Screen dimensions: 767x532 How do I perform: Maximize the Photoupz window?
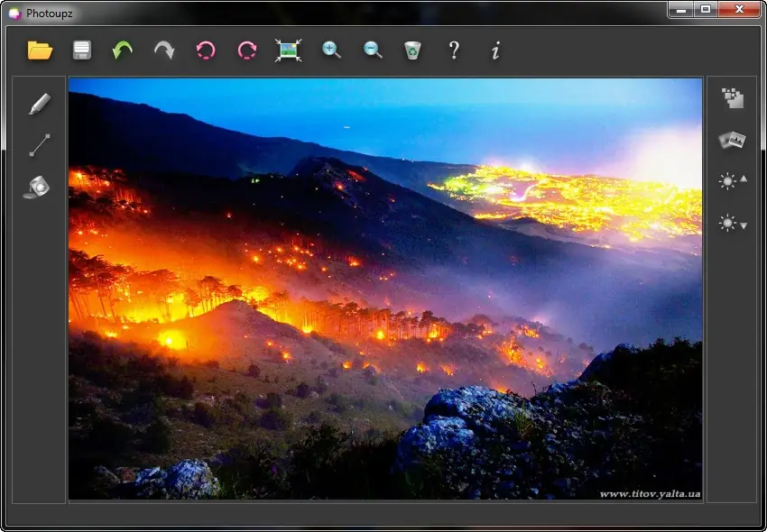(x=706, y=9)
